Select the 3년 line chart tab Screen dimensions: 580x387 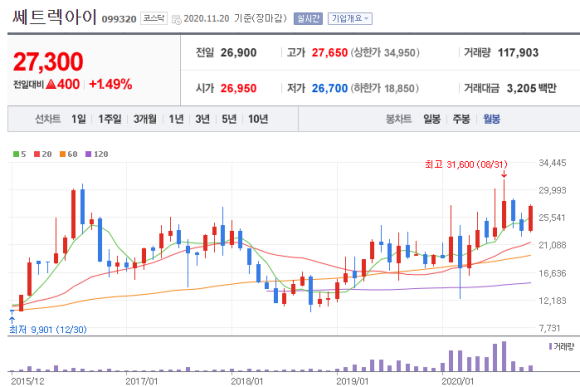pos(202,119)
